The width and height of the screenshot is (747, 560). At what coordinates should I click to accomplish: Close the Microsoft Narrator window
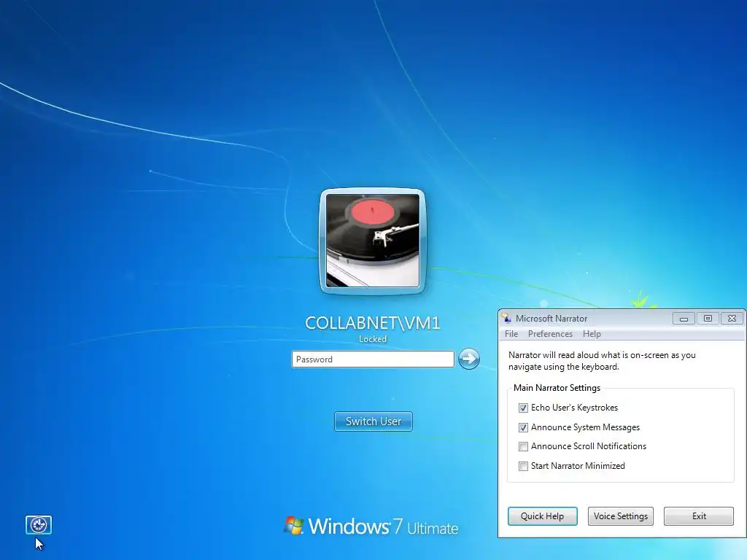pos(732,319)
